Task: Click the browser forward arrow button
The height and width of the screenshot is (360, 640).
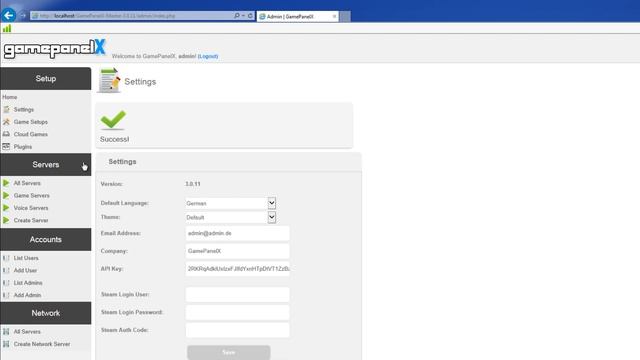Action: tap(23, 16)
